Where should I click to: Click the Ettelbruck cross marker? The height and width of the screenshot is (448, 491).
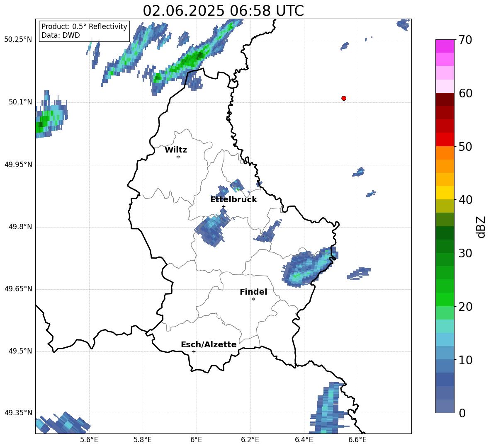[224, 206]
